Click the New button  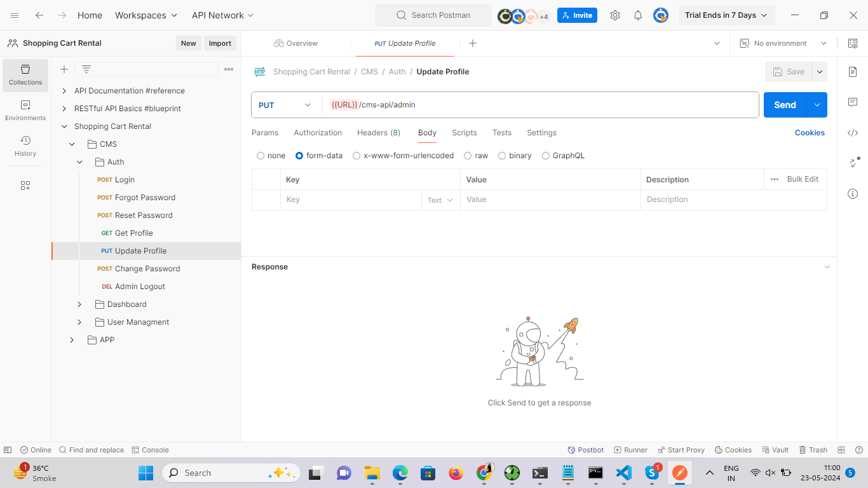(x=189, y=43)
